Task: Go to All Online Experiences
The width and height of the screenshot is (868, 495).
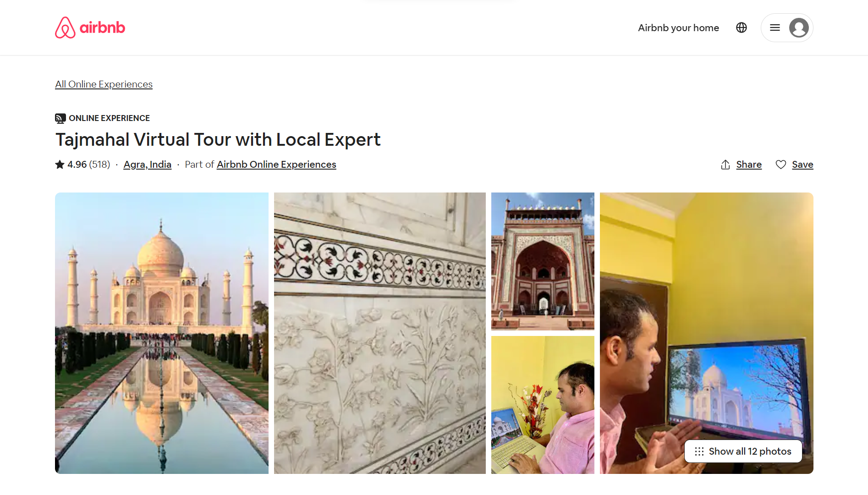Action: click(104, 84)
